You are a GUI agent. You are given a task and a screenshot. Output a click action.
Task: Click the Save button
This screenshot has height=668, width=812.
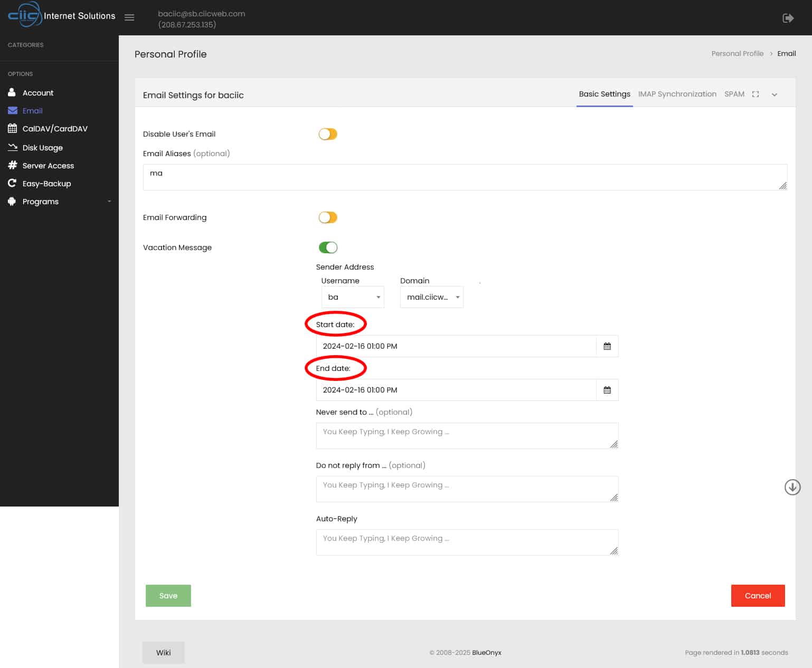pyautogui.click(x=168, y=596)
